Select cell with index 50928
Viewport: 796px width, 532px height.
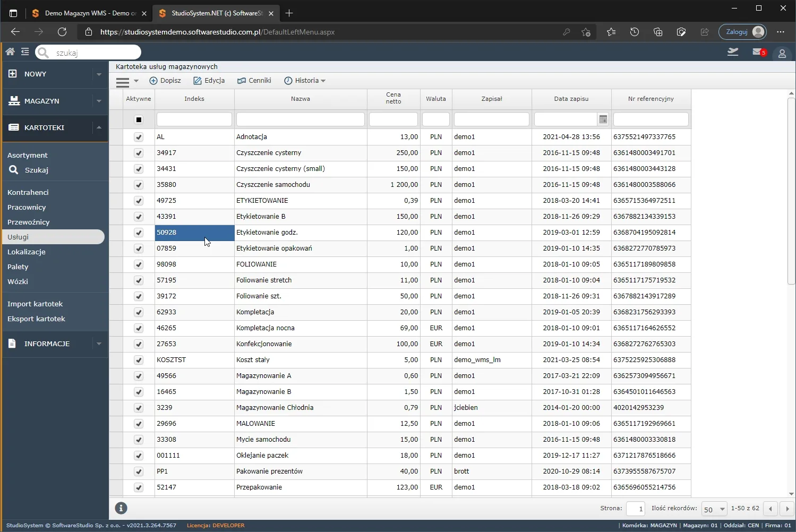(194, 233)
